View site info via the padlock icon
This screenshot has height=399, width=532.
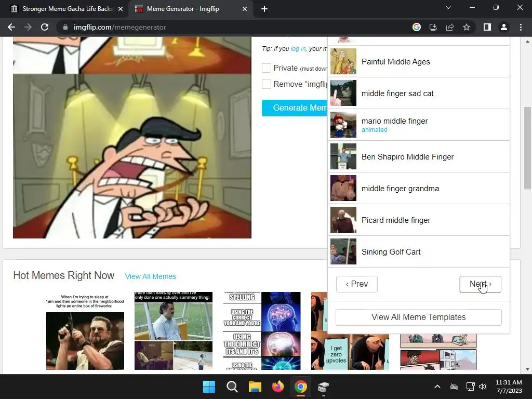pyautogui.click(x=65, y=27)
